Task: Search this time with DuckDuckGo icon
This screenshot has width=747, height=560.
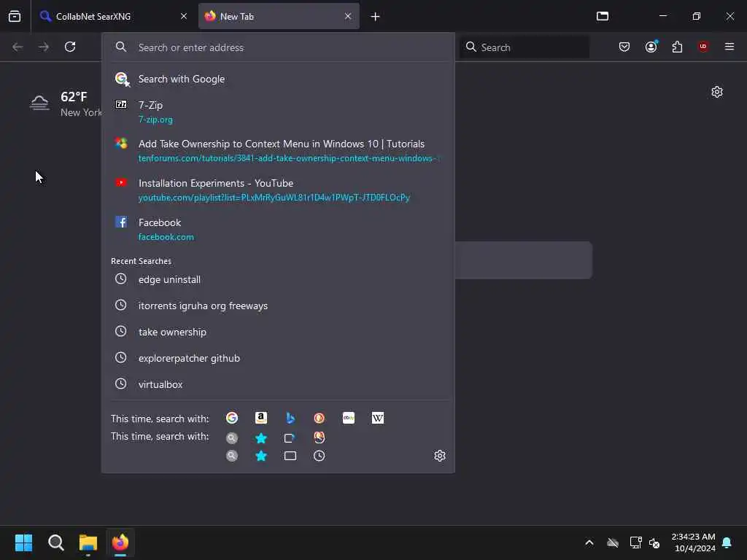Action: click(320, 418)
